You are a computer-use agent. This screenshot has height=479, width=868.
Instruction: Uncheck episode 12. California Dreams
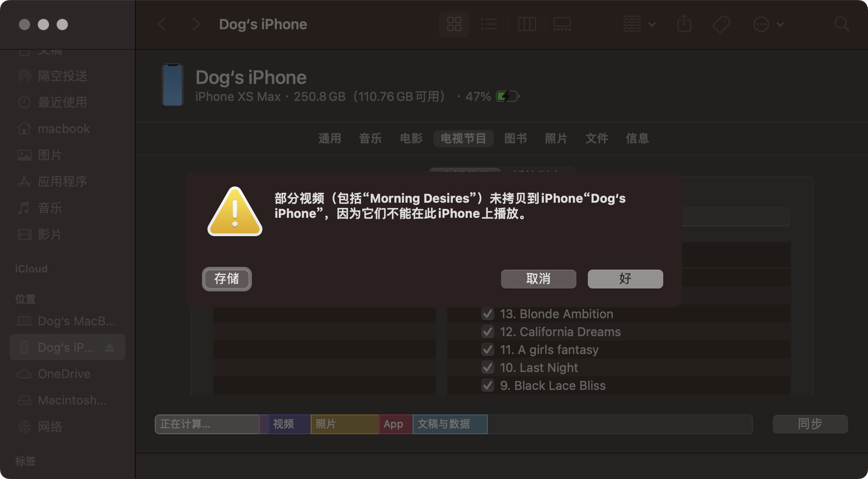(488, 331)
